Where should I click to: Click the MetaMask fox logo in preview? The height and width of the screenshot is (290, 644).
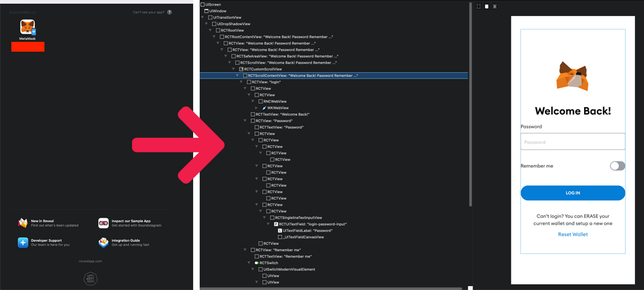[x=573, y=75]
